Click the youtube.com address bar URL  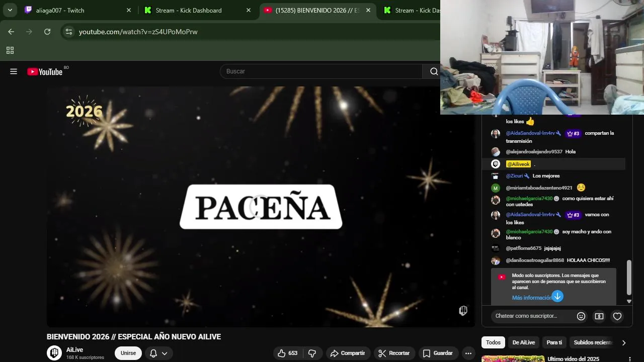[x=138, y=32]
